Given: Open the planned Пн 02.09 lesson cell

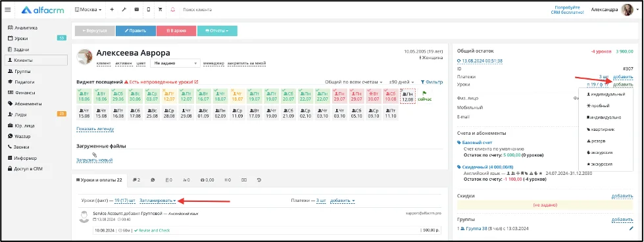Looking at the screenshot, I should (x=220, y=113).
